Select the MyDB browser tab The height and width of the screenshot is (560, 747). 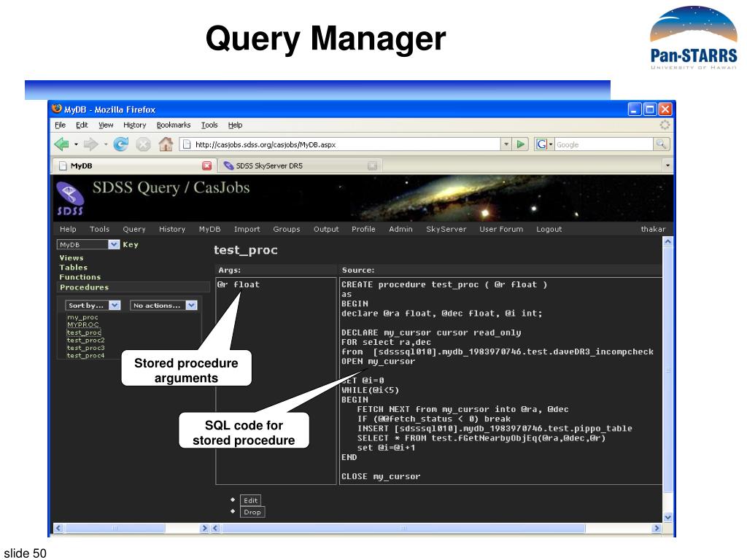coord(133,166)
